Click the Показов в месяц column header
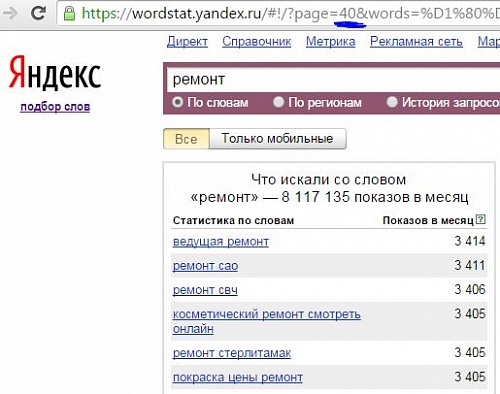Screen dimensions: 500x394 428,220
